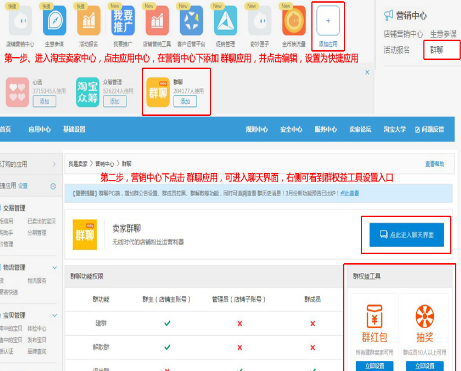Click the green check in the 建群 row
The image size is (461, 371).
[x=167, y=323]
